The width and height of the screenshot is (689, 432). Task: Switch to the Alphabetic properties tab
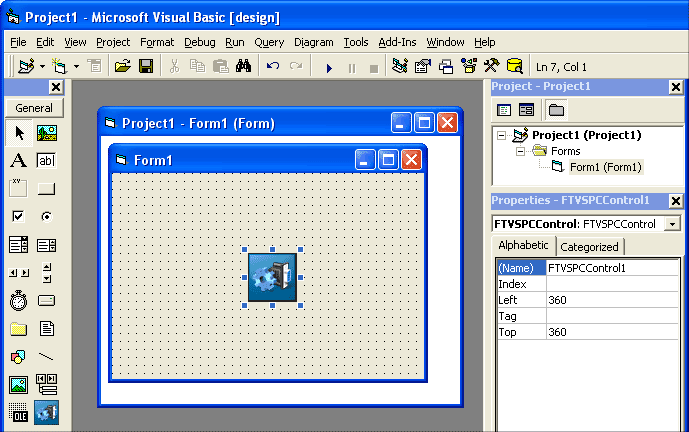point(523,245)
